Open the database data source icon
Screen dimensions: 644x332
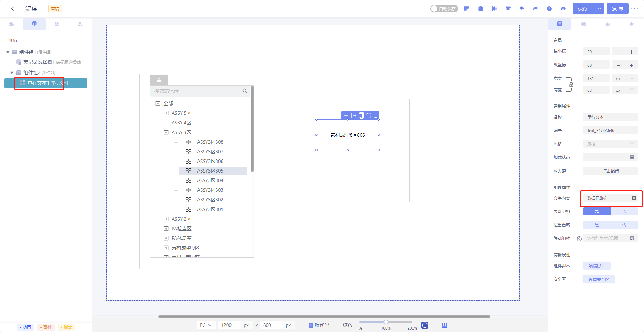click(x=481, y=9)
